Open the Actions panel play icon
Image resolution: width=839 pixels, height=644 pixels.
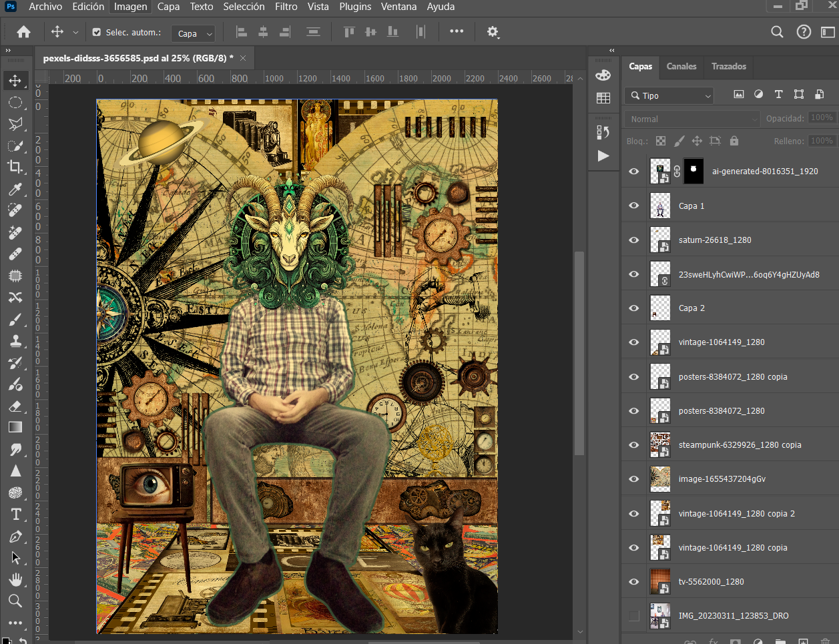pyautogui.click(x=603, y=155)
